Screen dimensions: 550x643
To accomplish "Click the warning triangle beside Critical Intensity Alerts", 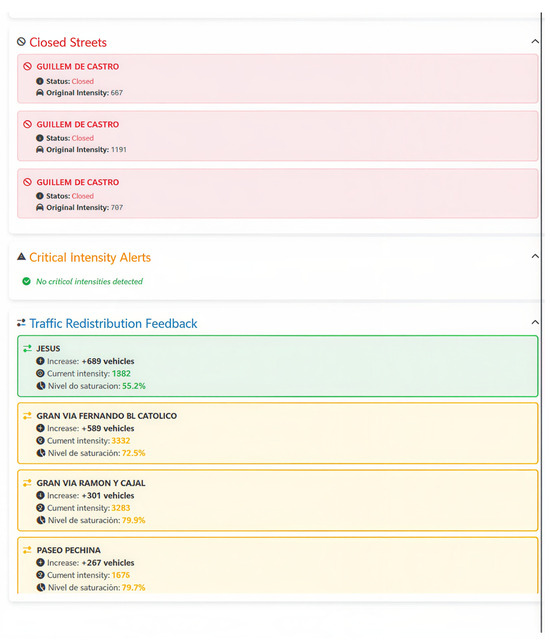I will point(21,257).
